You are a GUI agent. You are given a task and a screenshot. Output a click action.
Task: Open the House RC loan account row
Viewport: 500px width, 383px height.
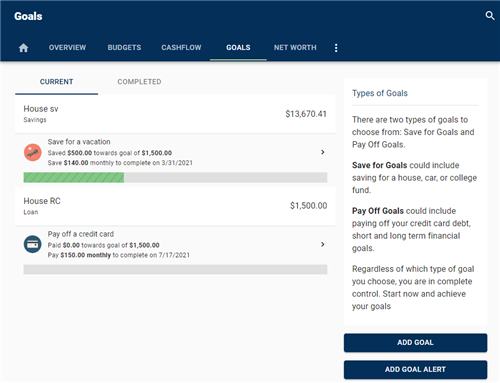click(175, 206)
